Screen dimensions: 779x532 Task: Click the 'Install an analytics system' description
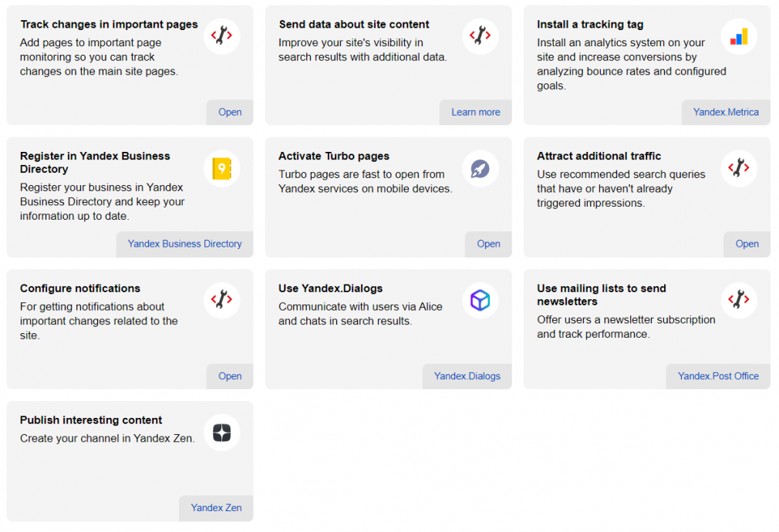632,64
